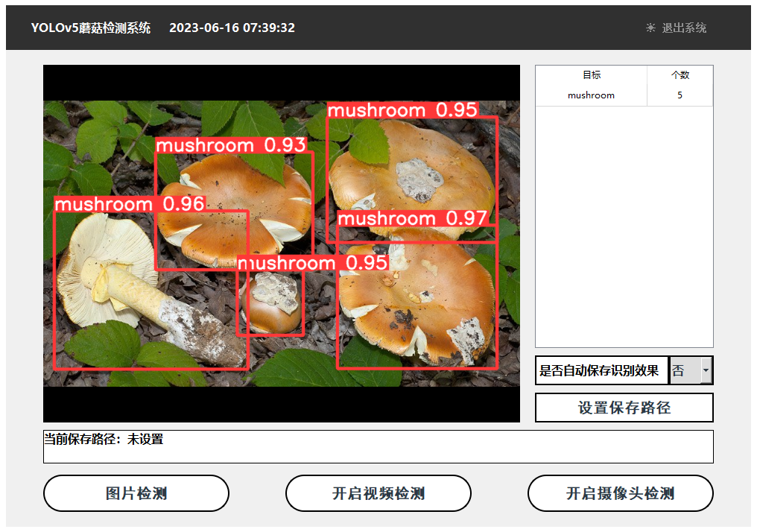Click the sun icon beside 退出系统

(x=650, y=28)
